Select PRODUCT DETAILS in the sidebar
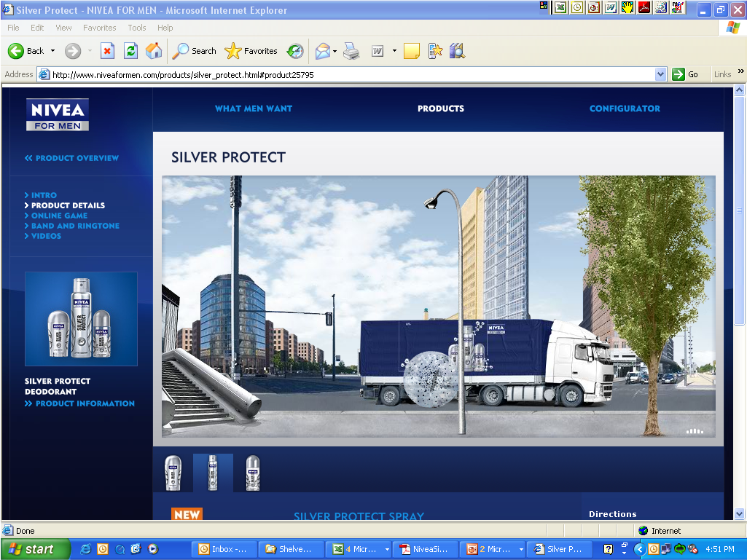Screen dimensions: 747x560 point(65,205)
